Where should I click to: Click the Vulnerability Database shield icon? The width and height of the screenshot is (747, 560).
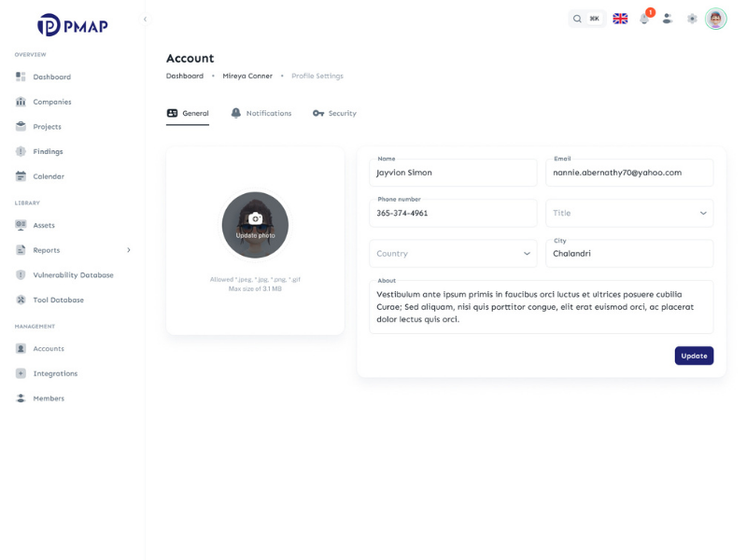[x=21, y=274]
